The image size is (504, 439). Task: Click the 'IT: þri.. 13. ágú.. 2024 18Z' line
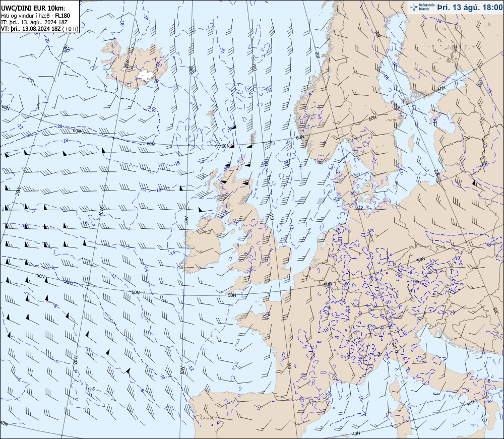[x=34, y=22]
